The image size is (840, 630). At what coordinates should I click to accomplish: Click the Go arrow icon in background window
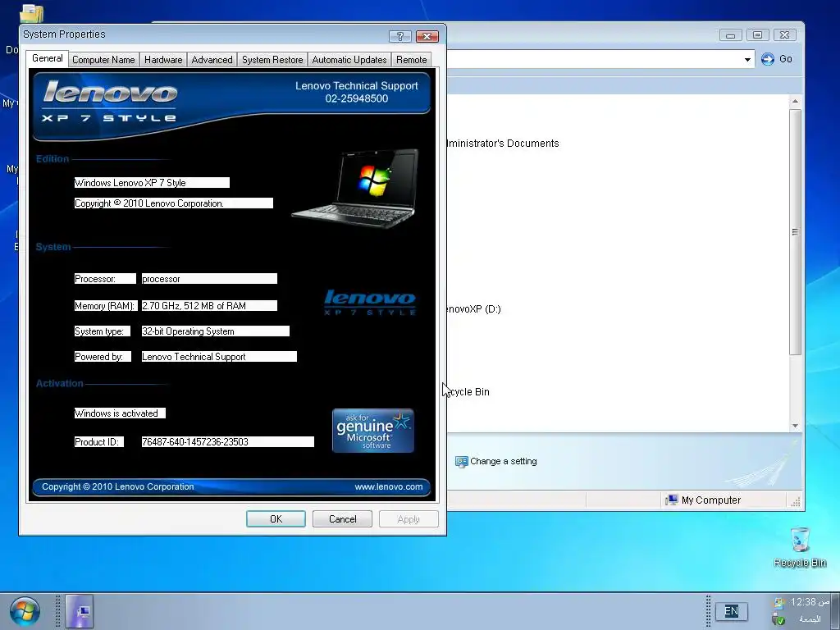click(767, 59)
